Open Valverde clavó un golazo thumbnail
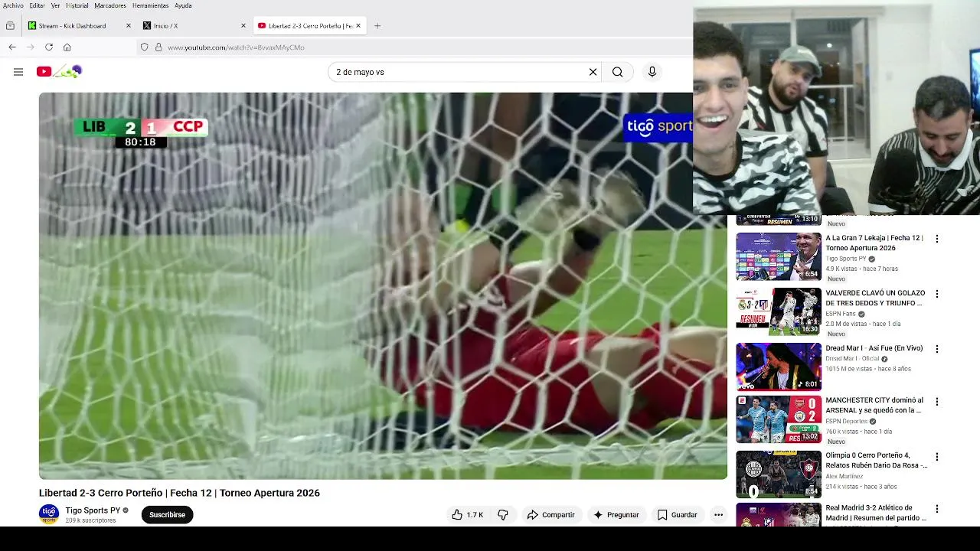 pos(779,311)
